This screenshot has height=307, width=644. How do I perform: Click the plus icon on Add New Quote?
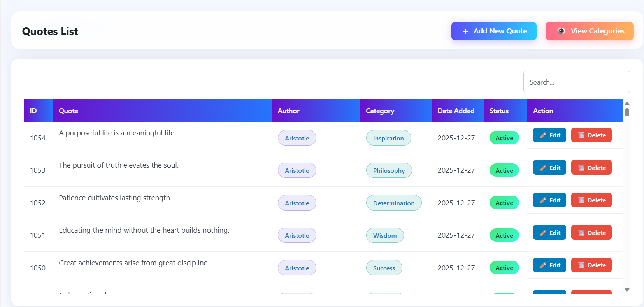point(465,32)
